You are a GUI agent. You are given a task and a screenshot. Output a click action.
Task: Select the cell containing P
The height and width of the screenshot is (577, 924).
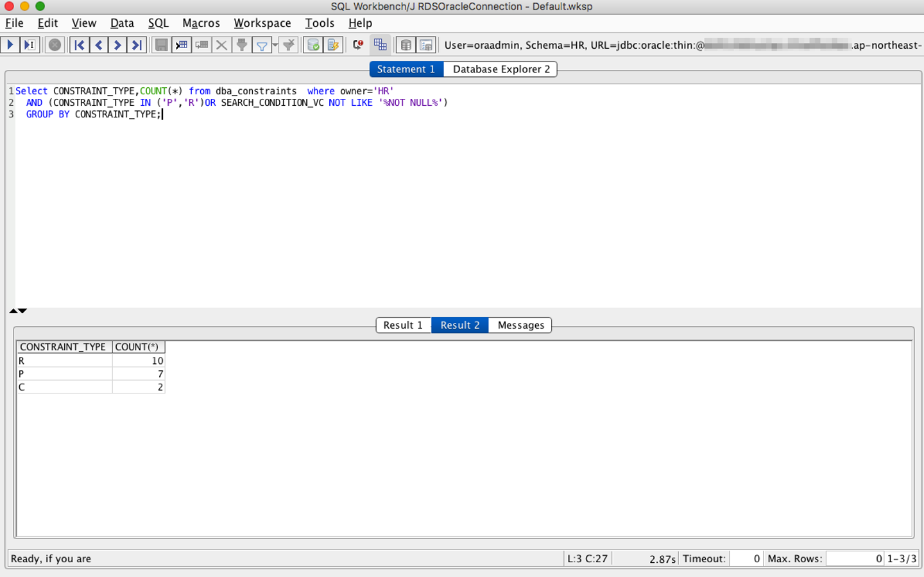click(64, 374)
